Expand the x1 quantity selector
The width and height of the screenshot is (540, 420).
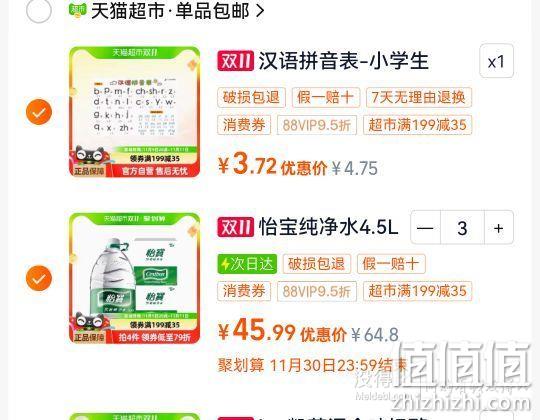[x=496, y=61]
